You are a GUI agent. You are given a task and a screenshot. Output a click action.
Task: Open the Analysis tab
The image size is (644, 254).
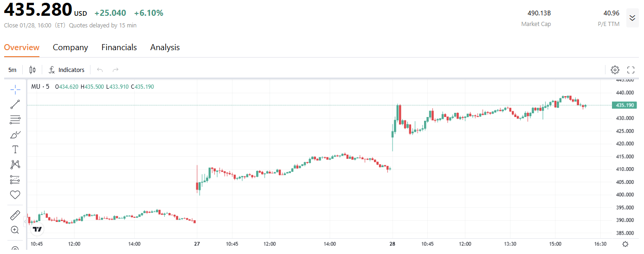click(165, 47)
